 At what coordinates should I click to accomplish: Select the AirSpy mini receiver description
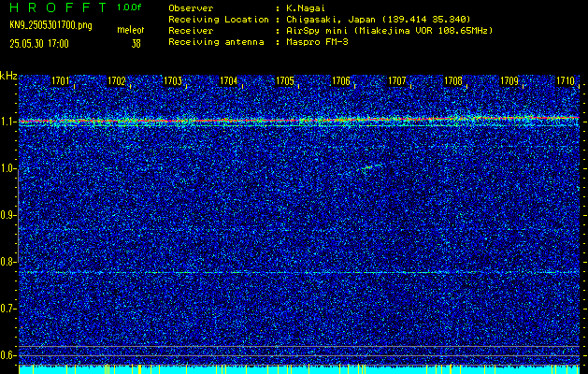tap(389, 30)
